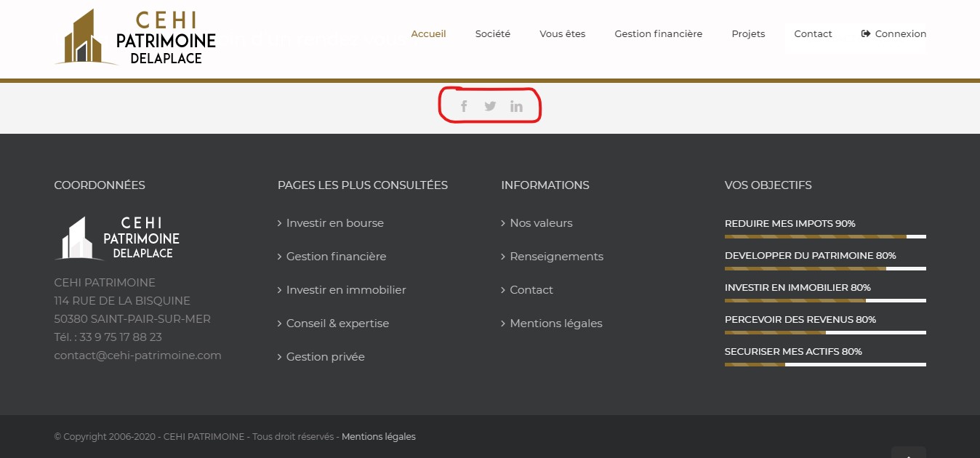The image size is (980, 458).
Task: Select the 'Contact' navigation item
Action: [x=813, y=33]
